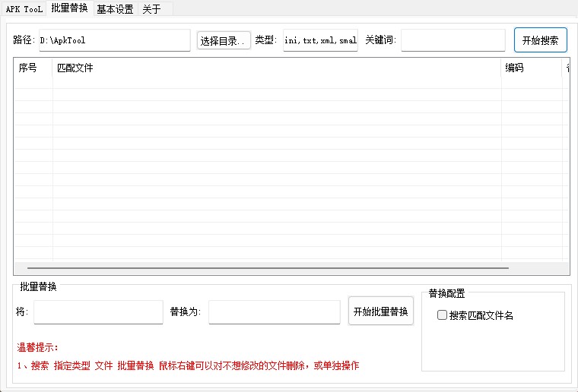Select the 批量替换 tab

click(x=69, y=8)
